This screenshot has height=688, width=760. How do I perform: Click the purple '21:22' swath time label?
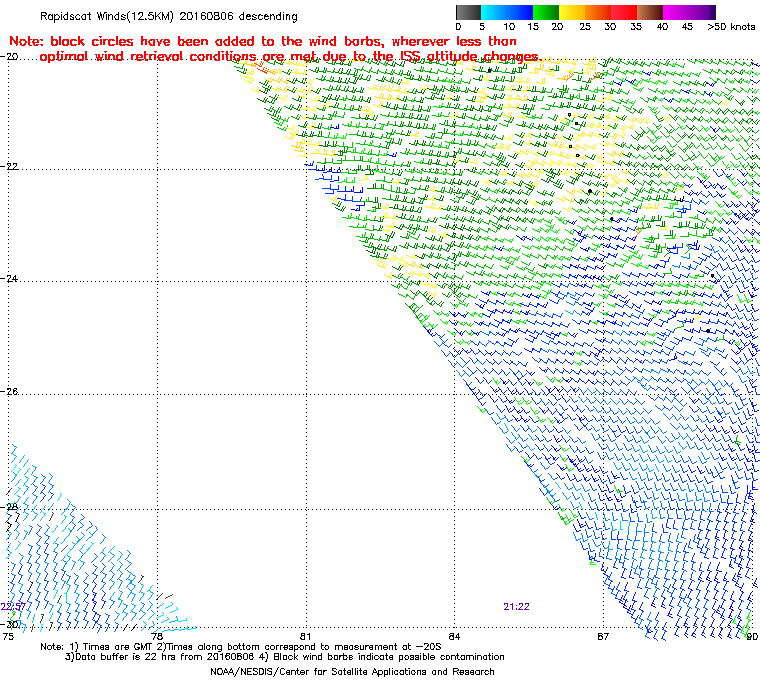tap(516, 607)
